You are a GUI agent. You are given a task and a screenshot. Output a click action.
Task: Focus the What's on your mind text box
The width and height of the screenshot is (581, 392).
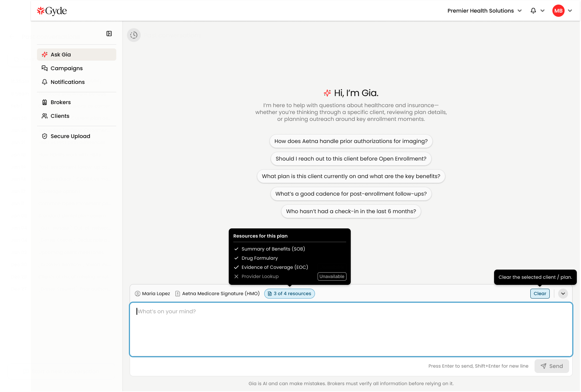(351, 329)
